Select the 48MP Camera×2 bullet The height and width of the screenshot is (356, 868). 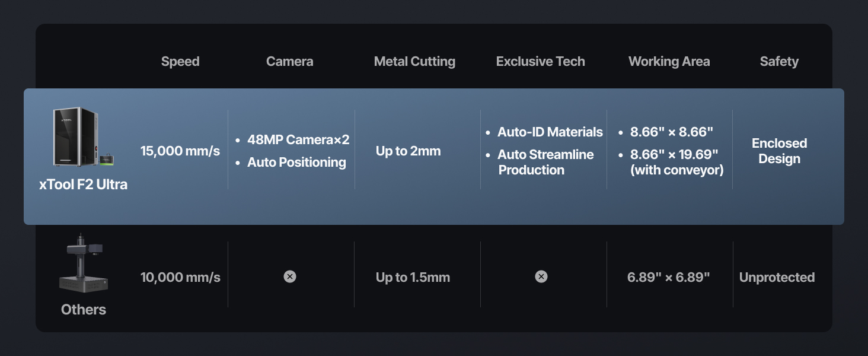(298, 140)
